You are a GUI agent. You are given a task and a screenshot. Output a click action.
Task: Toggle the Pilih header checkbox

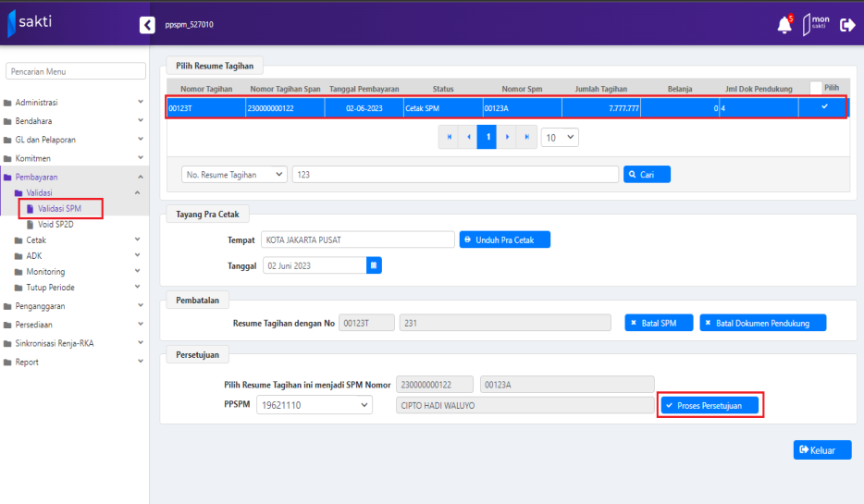point(815,88)
